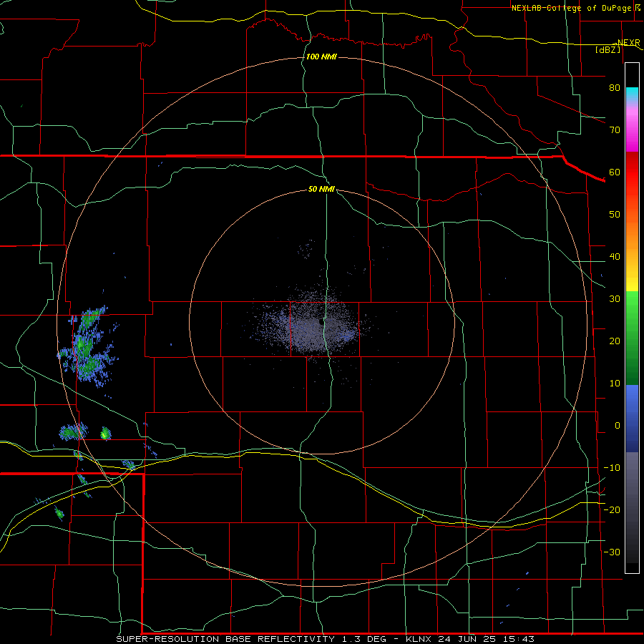Click the "100 NMI" range ring label
The width and height of the screenshot is (644, 644).
pyautogui.click(x=321, y=57)
